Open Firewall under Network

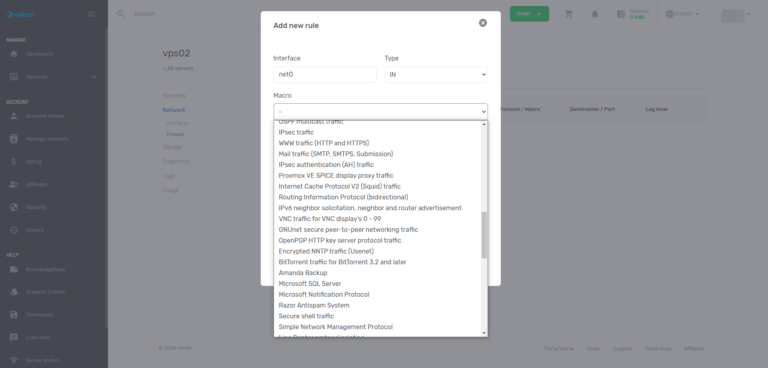tap(175, 134)
